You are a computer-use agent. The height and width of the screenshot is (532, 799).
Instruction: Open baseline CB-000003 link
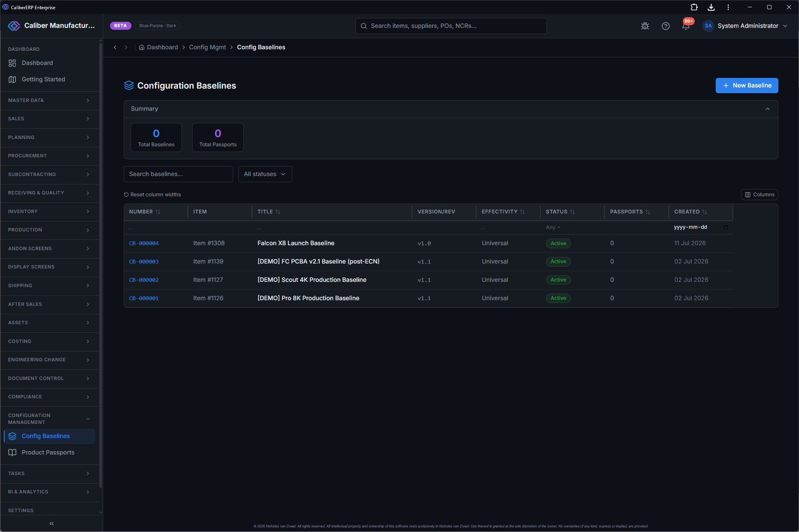coord(144,262)
